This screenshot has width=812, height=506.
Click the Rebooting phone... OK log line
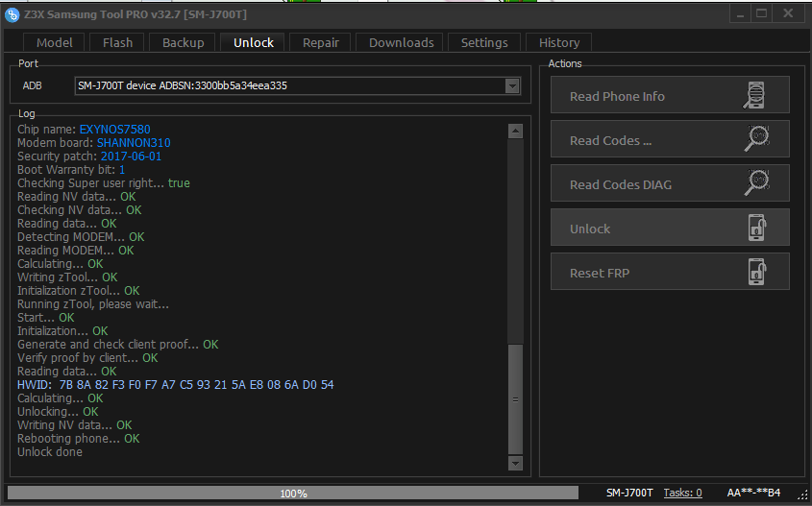click(x=79, y=439)
